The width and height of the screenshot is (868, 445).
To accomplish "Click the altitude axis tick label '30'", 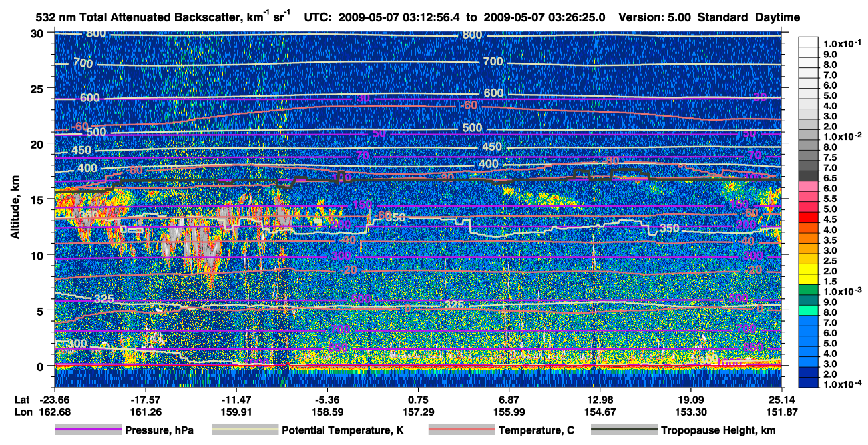I will [39, 33].
